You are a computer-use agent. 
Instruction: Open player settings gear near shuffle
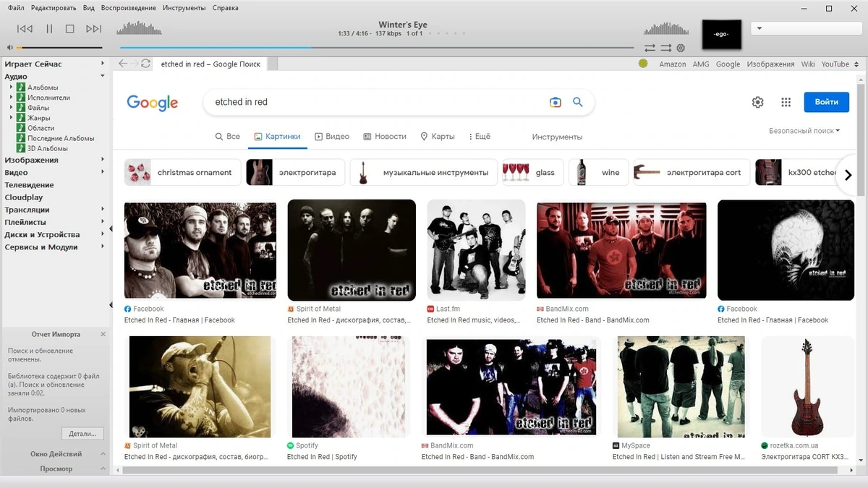681,48
